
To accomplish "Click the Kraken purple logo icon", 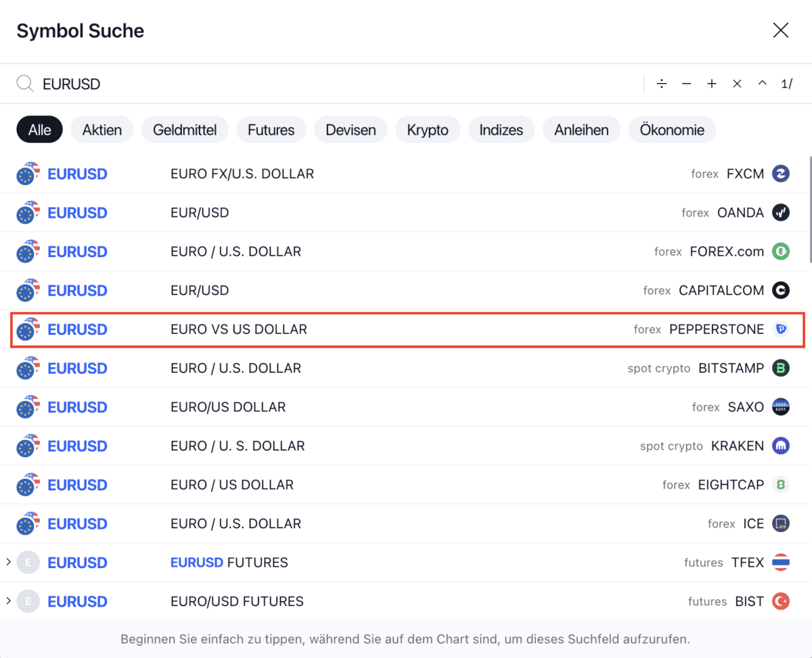I will point(781,446).
